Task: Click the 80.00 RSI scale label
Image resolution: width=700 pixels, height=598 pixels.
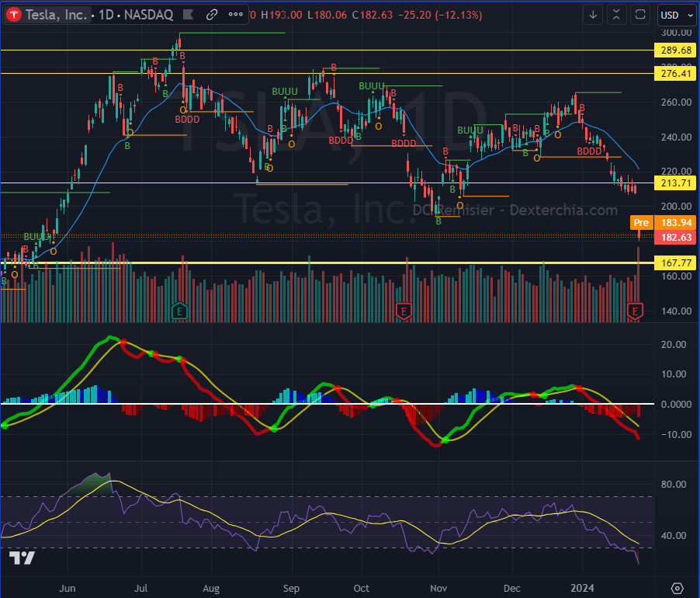Action: click(x=674, y=484)
